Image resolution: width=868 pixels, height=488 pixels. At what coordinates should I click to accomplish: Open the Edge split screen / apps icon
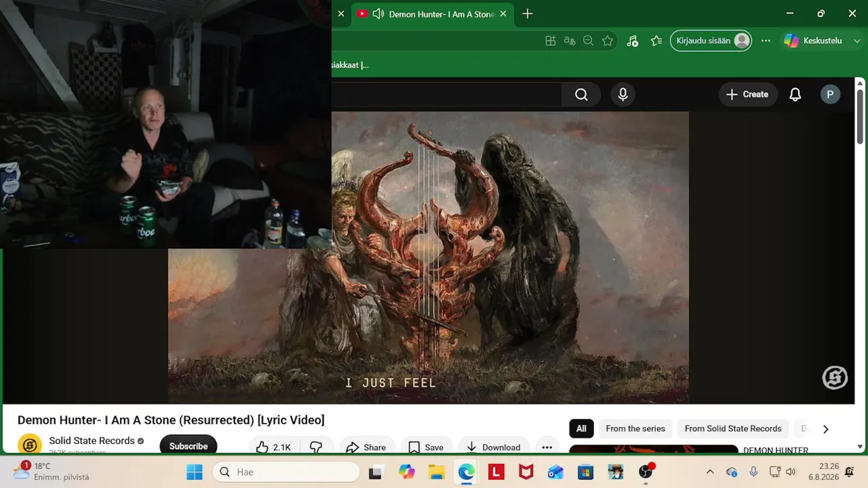[551, 41]
